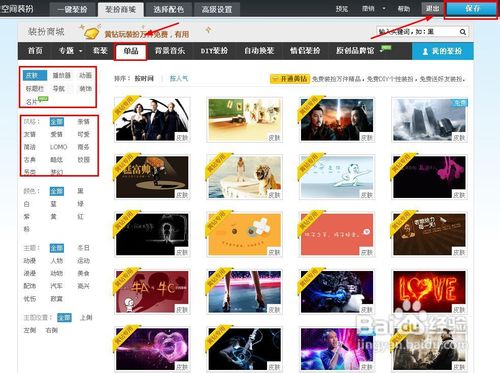500x373 pixels.
Task: Select the 导航 item type filter
Action: click(59, 89)
